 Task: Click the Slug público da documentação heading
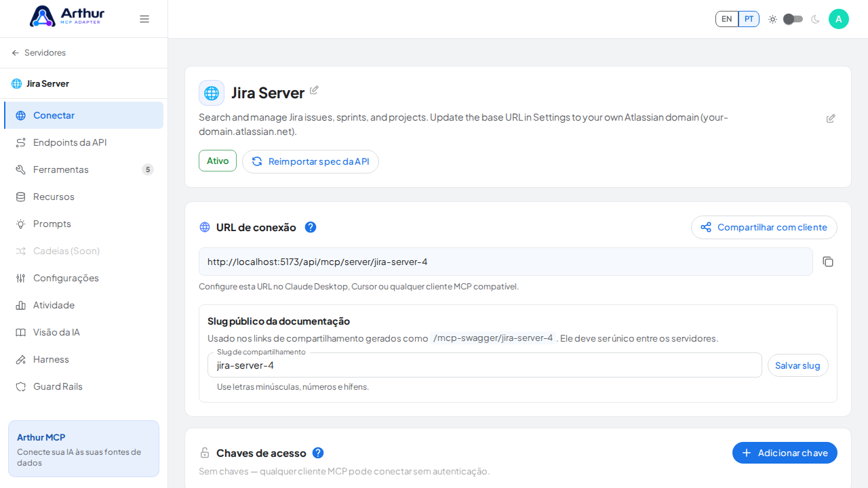pos(279,321)
